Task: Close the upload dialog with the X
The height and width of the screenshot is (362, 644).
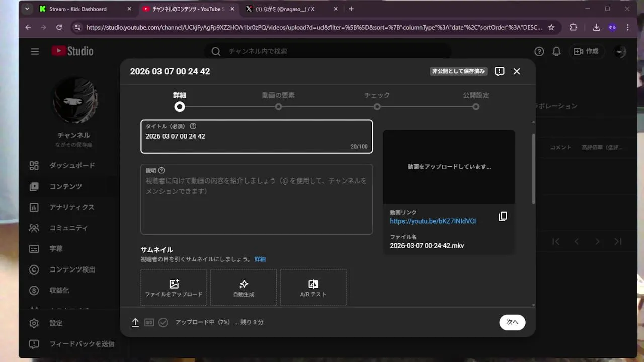Action: click(517, 71)
